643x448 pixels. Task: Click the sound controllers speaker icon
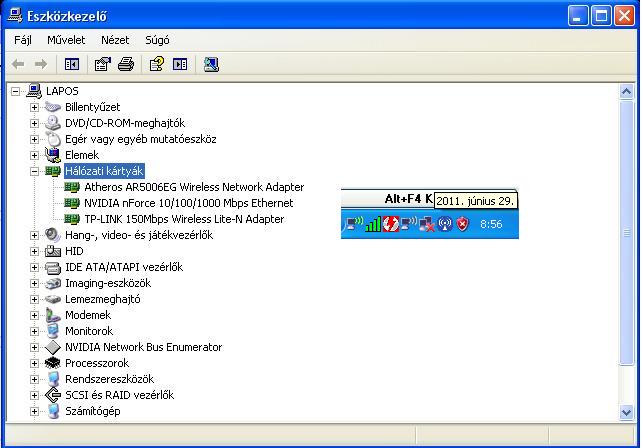coord(52,235)
